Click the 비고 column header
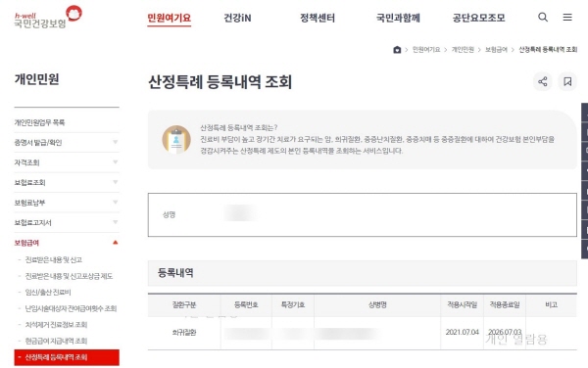The width and height of the screenshot is (588, 368). [x=551, y=304]
